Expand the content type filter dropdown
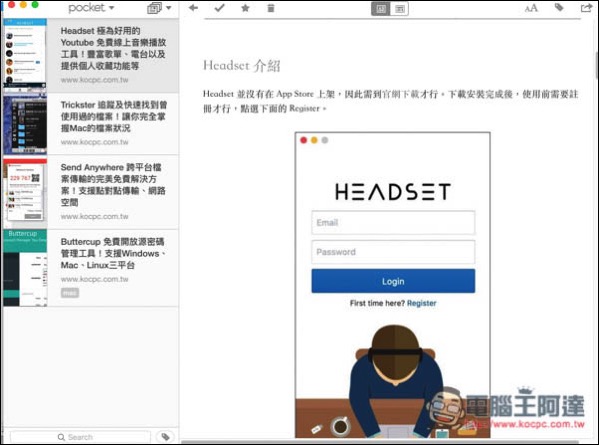The height and width of the screenshot is (445, 599). (x=159, y=8)
